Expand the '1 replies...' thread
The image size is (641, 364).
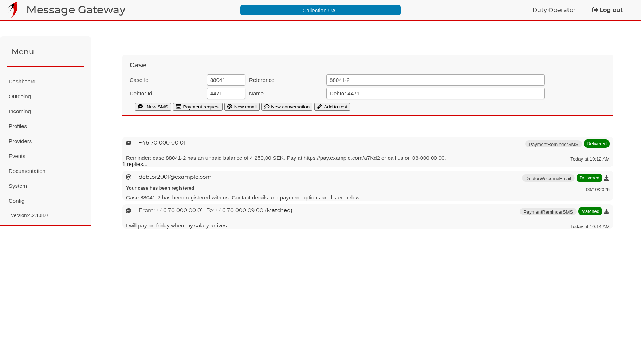(135, 164)
